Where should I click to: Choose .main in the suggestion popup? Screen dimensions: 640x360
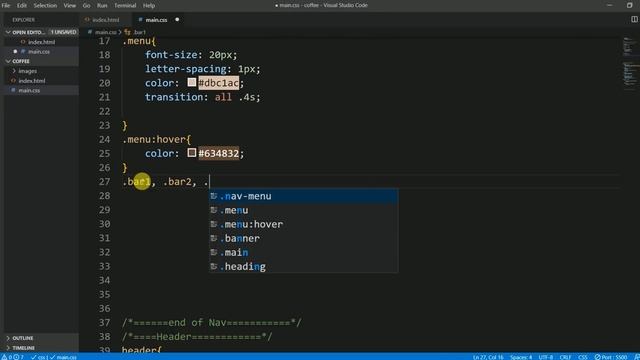point(304,252)
